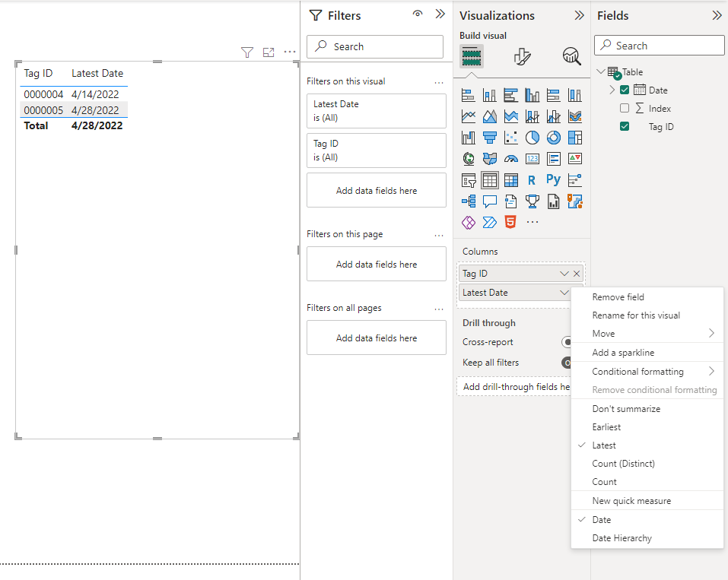Select the R script visual

(532, 180)
